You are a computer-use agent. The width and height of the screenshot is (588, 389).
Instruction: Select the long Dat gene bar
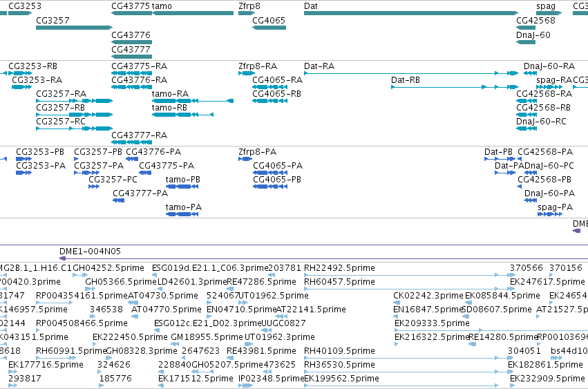411,13
